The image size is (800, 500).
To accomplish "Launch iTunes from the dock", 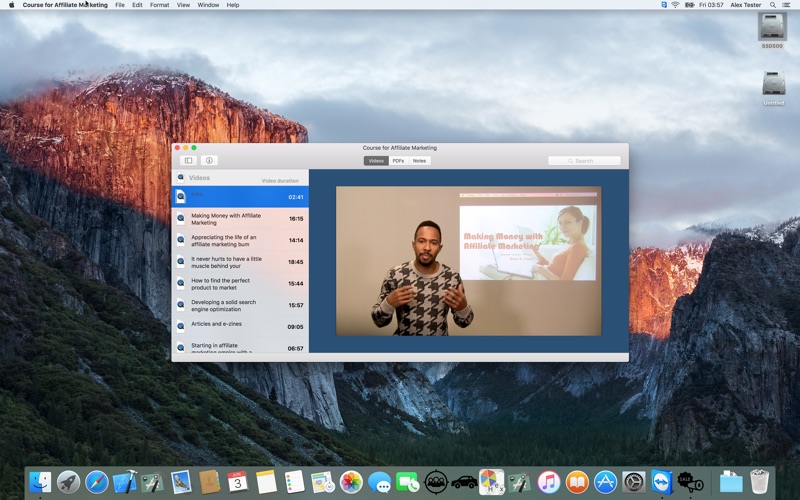I will click(548, 482).
